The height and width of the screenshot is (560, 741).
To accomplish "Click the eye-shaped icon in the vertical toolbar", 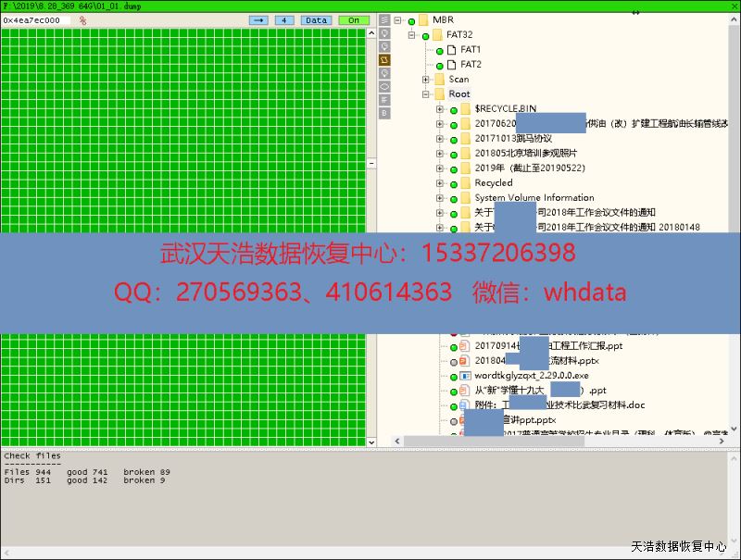I will pyautogui.click(x=384, y=86).
